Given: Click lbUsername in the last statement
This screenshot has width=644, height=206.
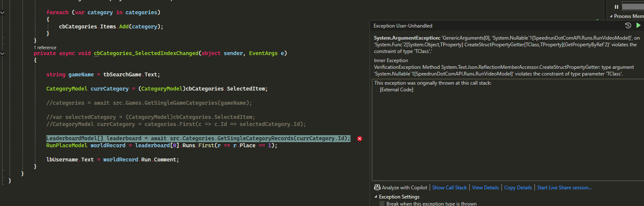Looking at the screenshot, I should pyautogui.click(x=62, y=159).
